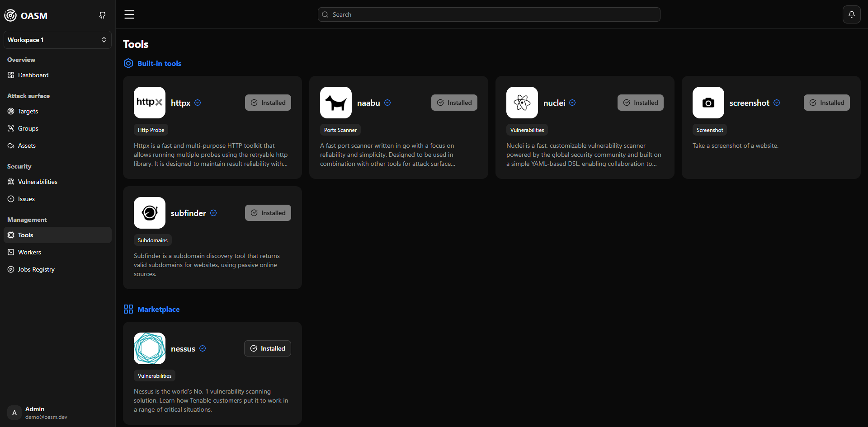This screenshot has height=427, width=868.
Task: Click the verified badge next to screenshot
Action: point(777,103)
